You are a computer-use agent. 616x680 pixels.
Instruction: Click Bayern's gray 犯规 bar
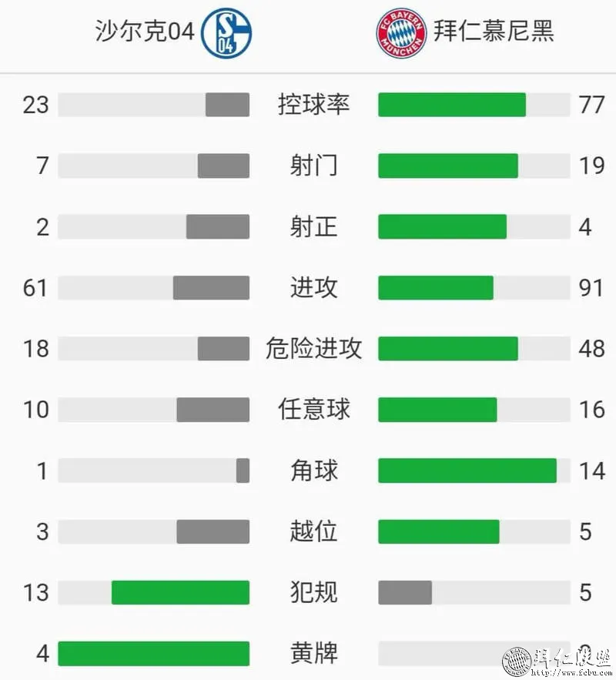[x=405, y=592]
